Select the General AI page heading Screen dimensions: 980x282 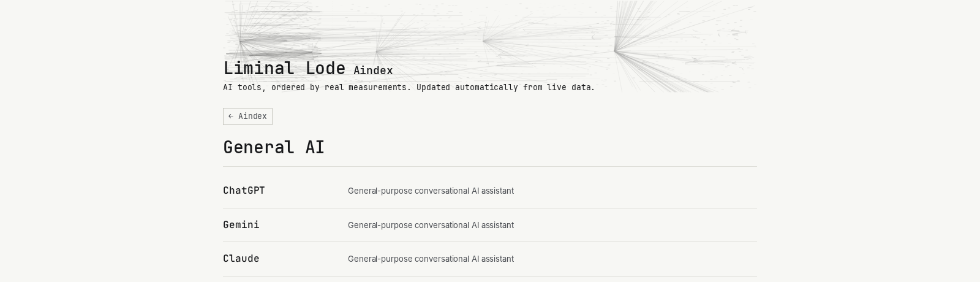(274, 147)
